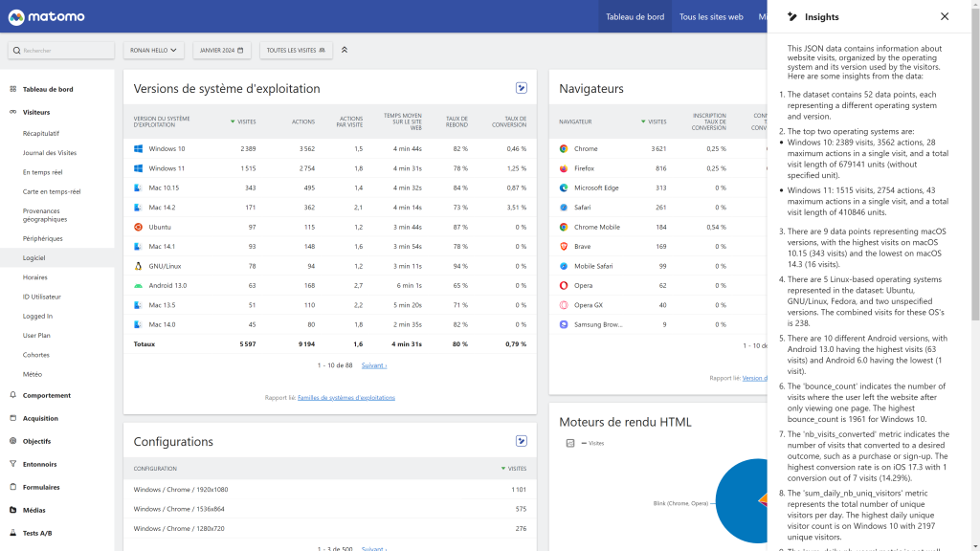The width and height of the screenshot is (980, 551).
Task: Click the Comportement bell icon
Action: pyautogui.click(x=13, y=395)
